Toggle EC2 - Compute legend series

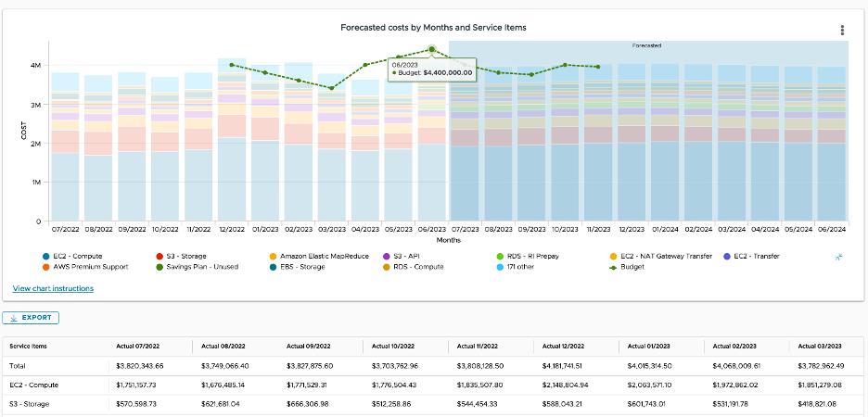pyautogui.click(x=46, y=256)
